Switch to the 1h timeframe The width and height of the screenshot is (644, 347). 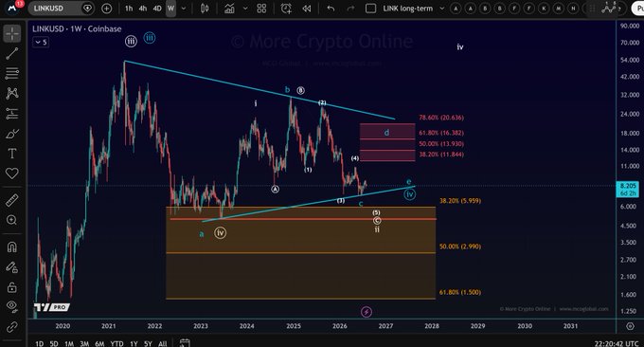coord(129,9)
